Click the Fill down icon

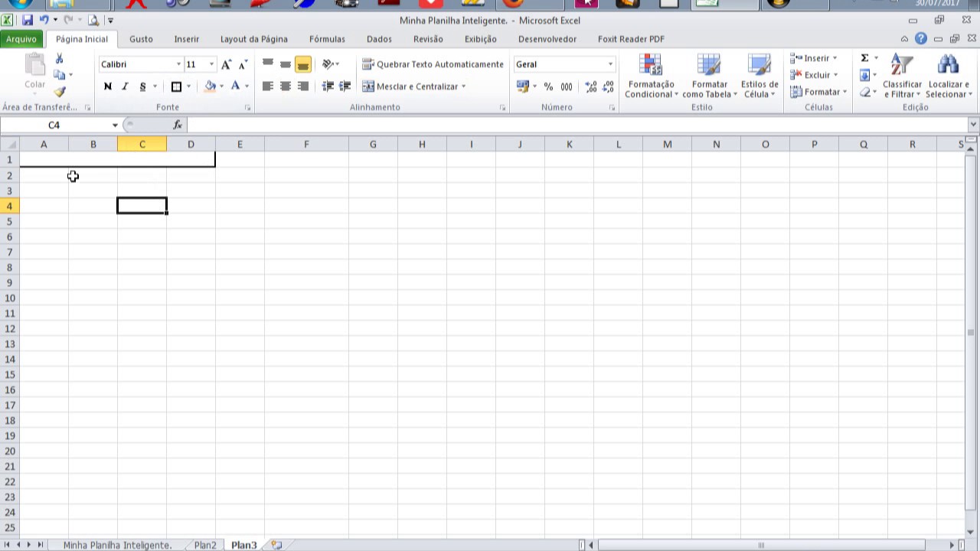[864, 75]
